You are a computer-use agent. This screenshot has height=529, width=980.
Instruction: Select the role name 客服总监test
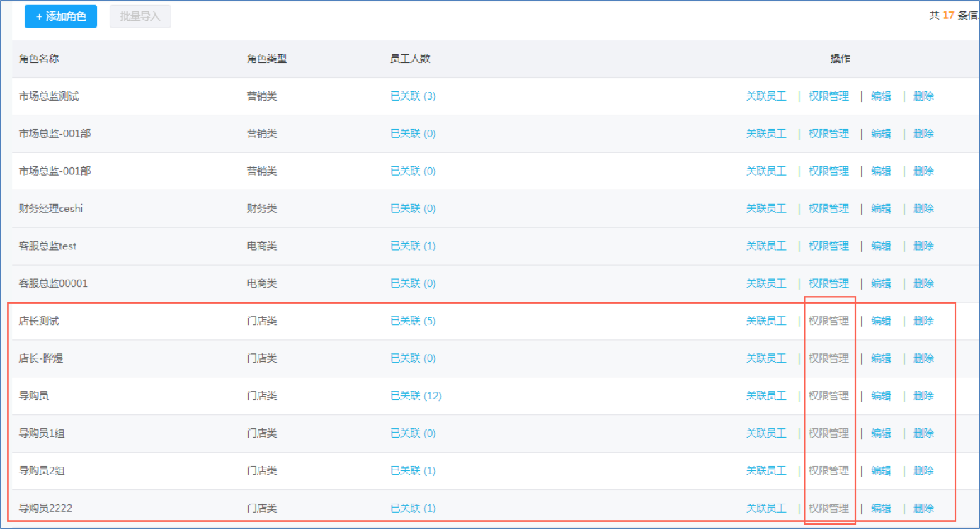(47, 246)
